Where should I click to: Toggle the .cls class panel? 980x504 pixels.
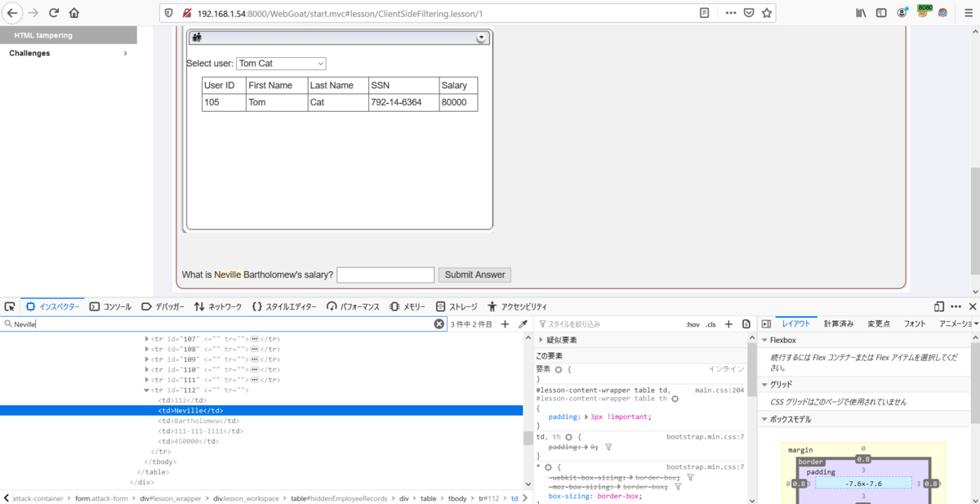pyautogui.click(x=710, y=324)
